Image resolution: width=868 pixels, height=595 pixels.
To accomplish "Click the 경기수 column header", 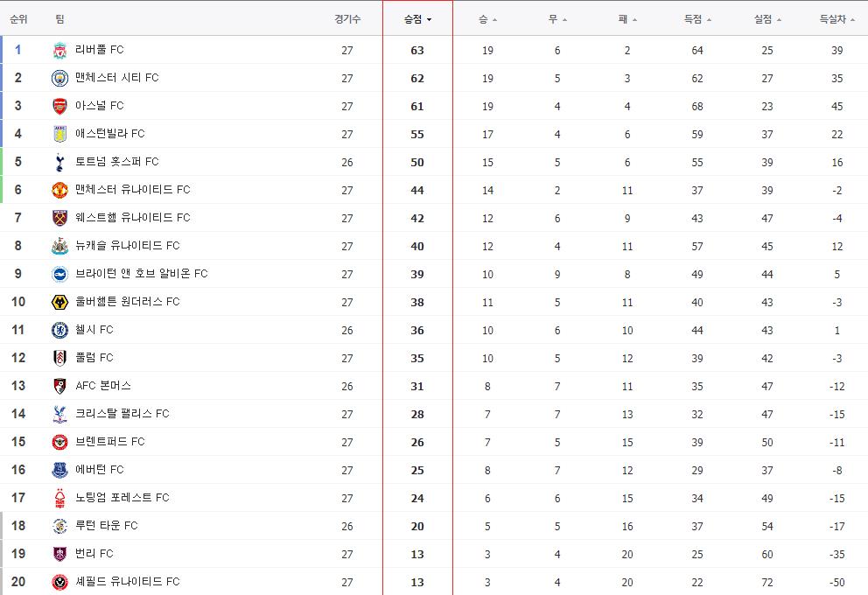I will (x=347, y=17).
